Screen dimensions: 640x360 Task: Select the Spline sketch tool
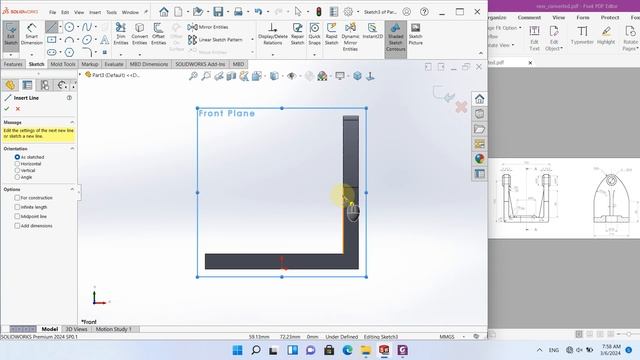(x=87, y=27)
